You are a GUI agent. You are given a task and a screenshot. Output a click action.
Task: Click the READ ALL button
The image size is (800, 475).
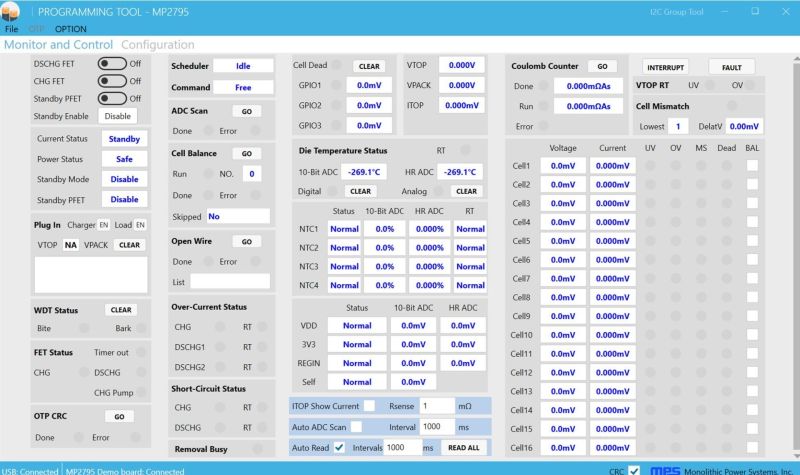tap(464, 447)
